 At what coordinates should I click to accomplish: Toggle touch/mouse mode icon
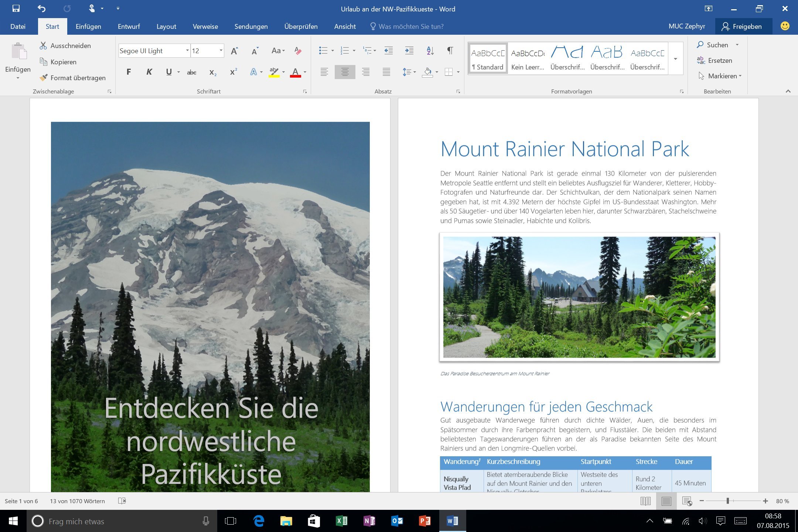(92, 8)
